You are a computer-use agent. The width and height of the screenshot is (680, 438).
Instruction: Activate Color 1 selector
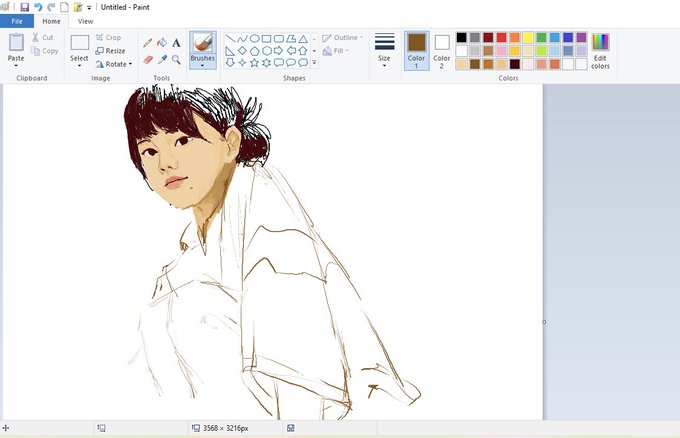[x=416, y=50]
